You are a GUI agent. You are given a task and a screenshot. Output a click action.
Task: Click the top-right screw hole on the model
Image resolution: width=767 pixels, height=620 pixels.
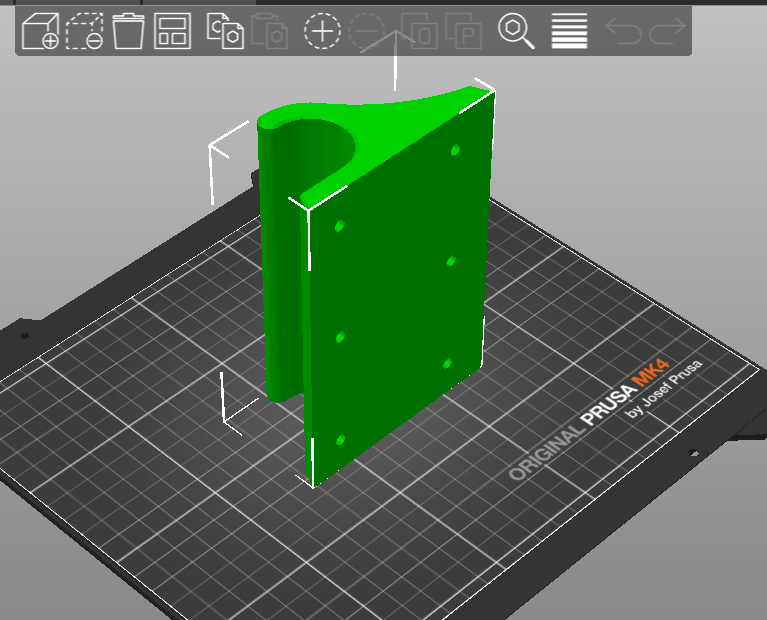(455, 150)
